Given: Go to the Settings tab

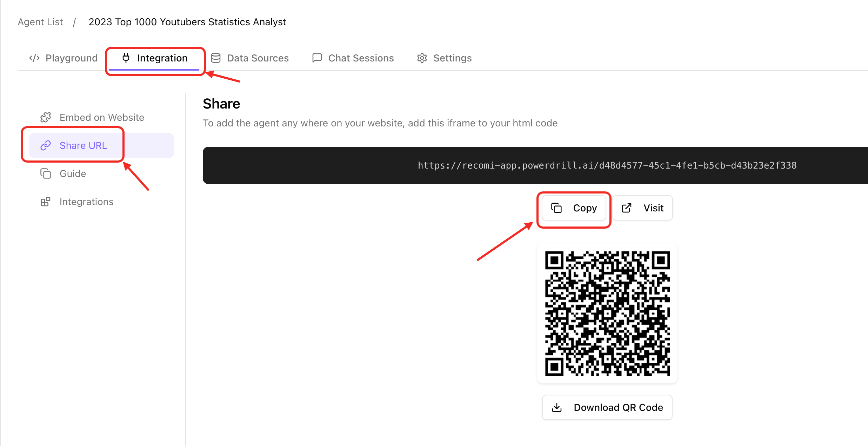Looking at the screenshot, I should click(x=452, y=58).
